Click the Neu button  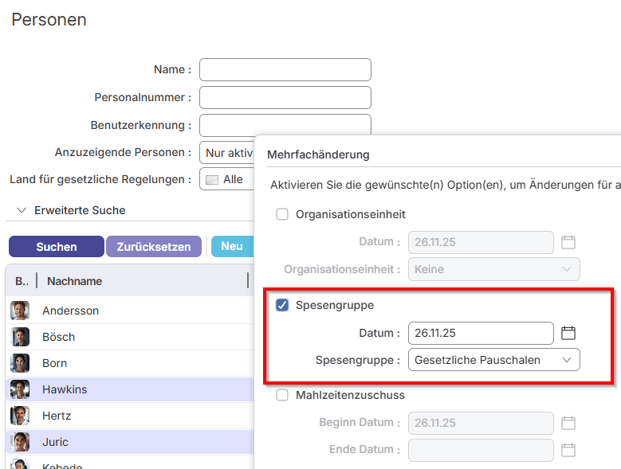(231, 247)
